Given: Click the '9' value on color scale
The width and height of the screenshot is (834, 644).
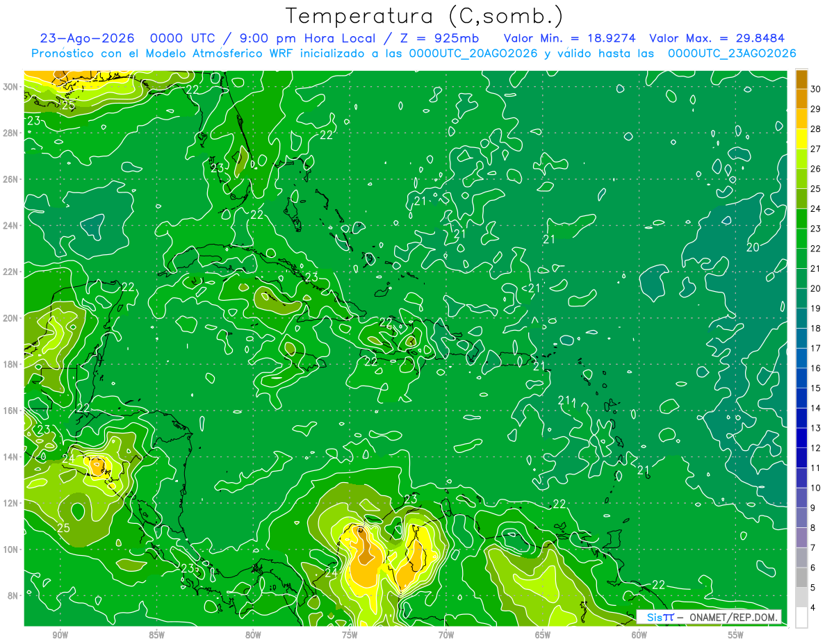Looking at the screenshot, I should [813, 508].
